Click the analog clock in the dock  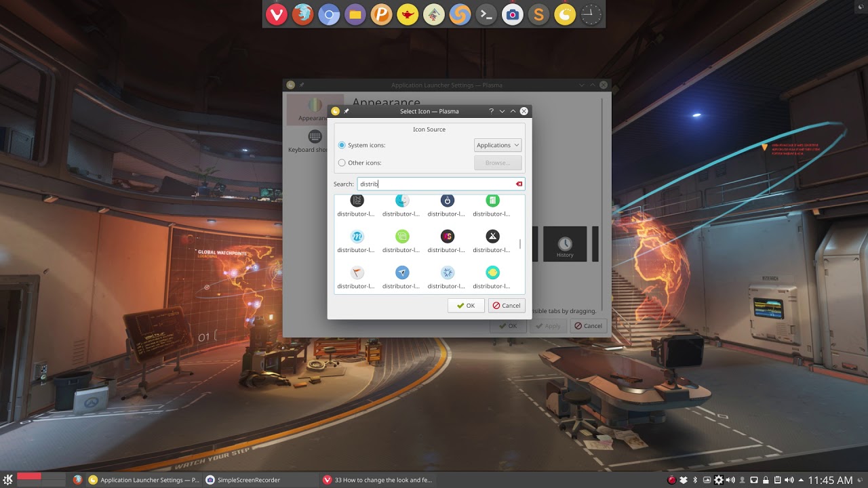click(591, 14)
